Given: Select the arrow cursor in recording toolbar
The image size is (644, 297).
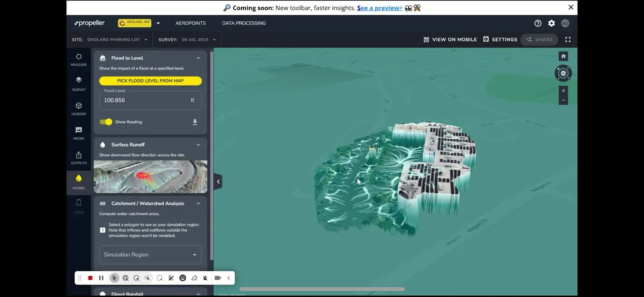Looking at the screenshot, I should (x=114, y=278).
